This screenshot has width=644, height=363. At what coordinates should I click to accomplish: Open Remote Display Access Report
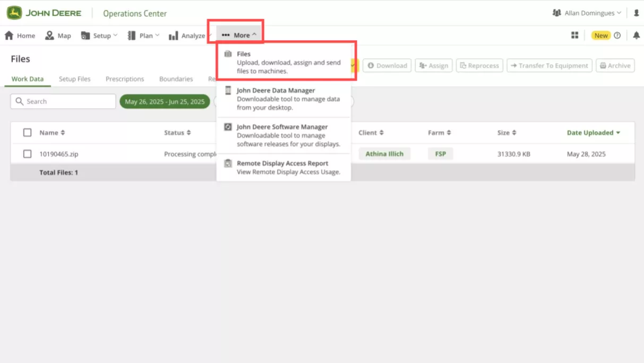tap(284, 167)
